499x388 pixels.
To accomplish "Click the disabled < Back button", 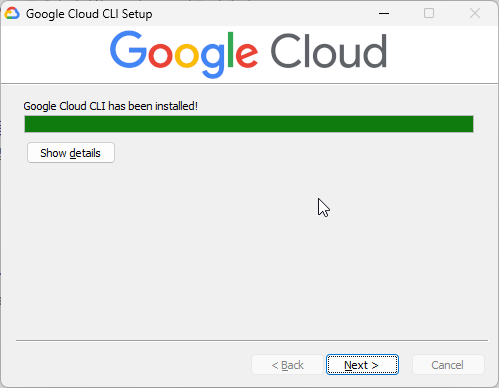I will pyautogui.click(x=287, y=365).
